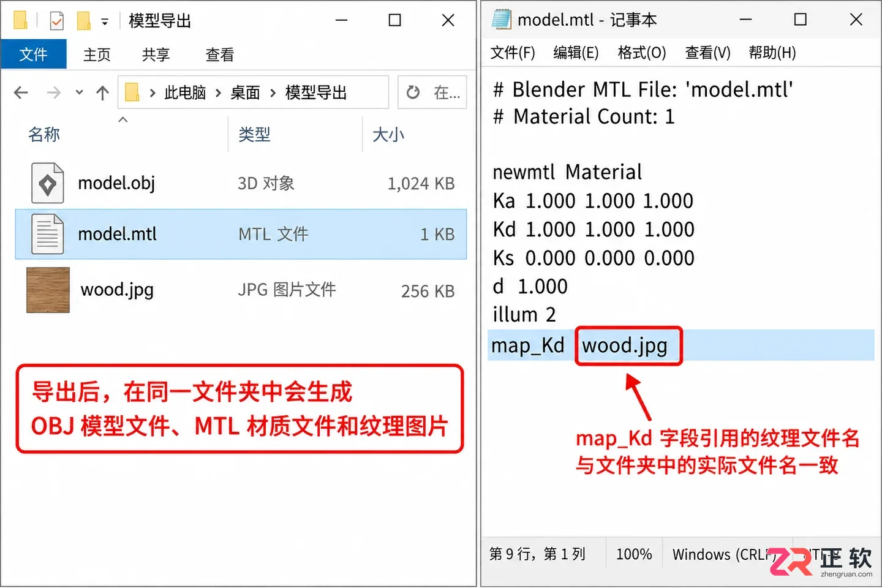Open the 查看(V) menu in Notepad
The width and height of the screenshot is (882, 588).
(707, 53)
